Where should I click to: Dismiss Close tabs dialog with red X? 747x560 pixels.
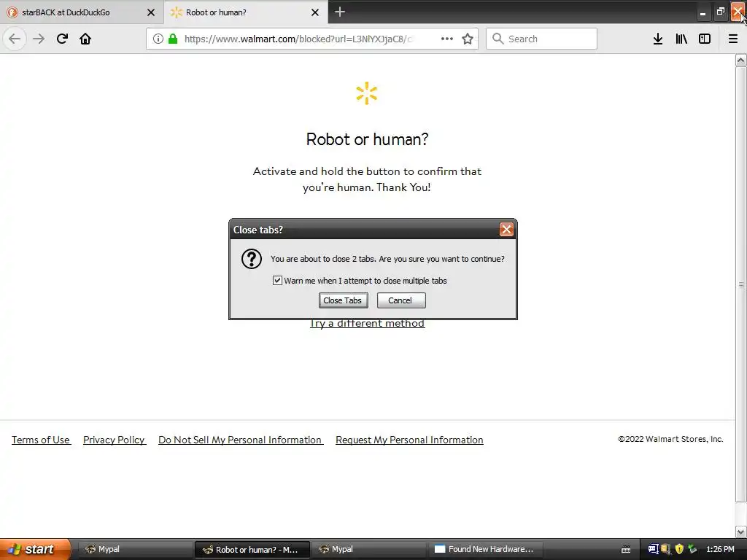point(506,230)
